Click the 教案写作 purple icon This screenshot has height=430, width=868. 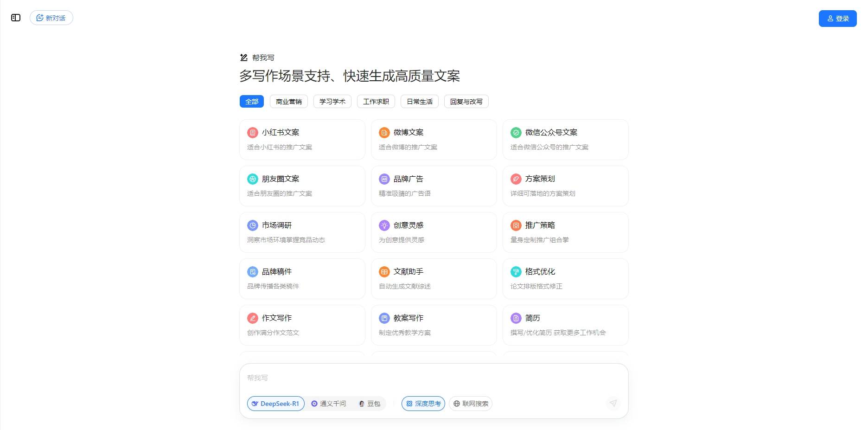pyautogui.click(x=384, y=318)
